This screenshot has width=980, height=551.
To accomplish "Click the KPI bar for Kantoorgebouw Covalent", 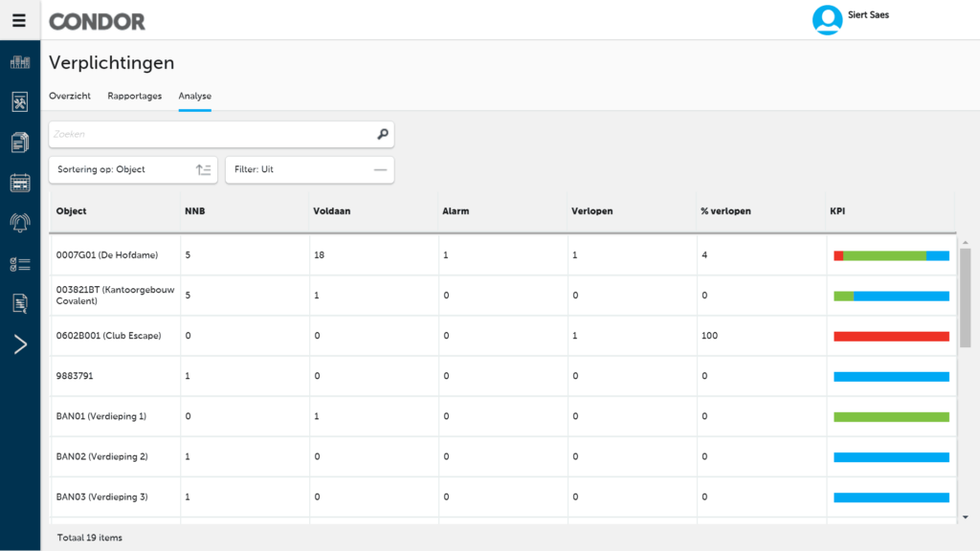I will [x=891, y=297].
